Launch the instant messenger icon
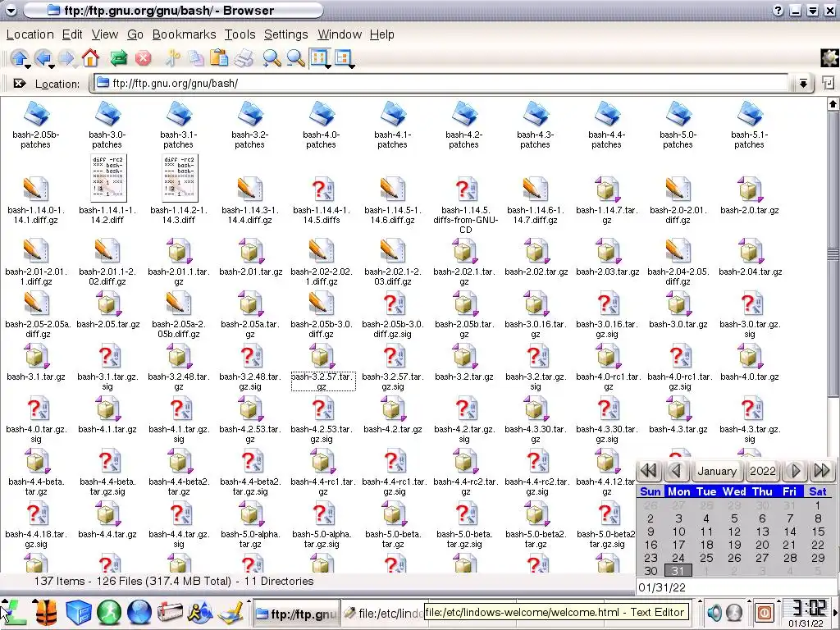This screenshot has width=840, height=630. coord(200,612)
